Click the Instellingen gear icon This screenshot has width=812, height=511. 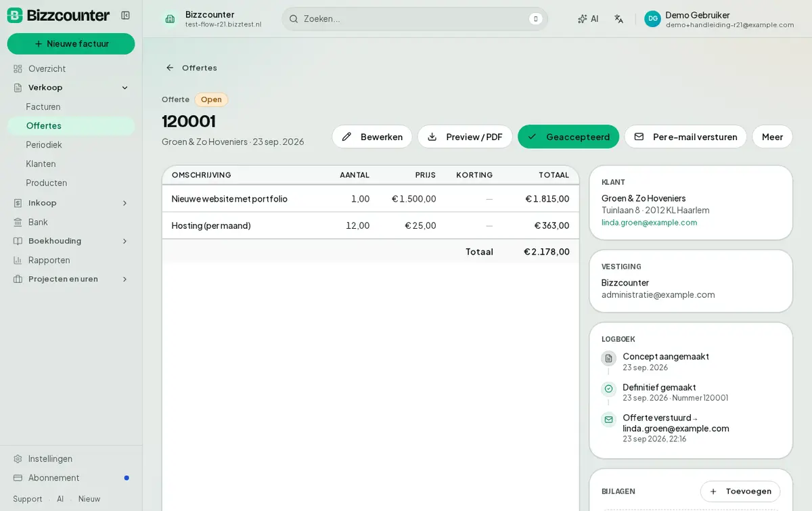click(18, 459)
